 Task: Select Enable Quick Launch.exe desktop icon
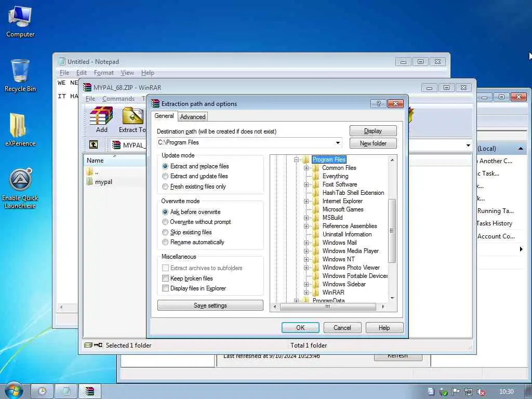point(20,188)
